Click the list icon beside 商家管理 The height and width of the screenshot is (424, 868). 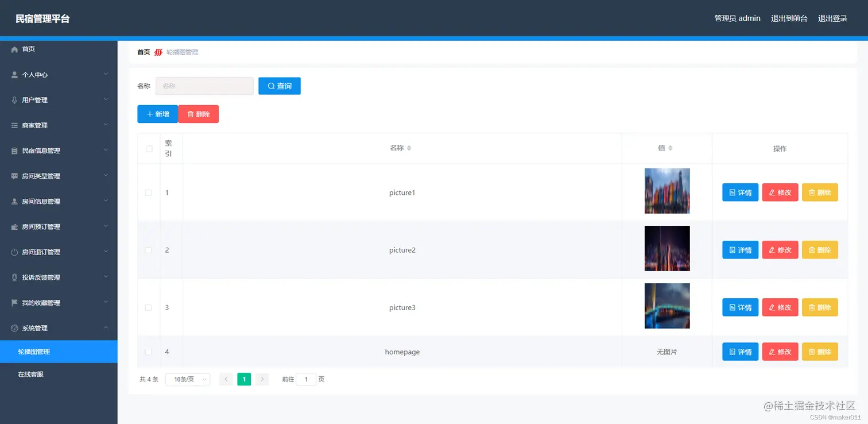click(x=14, y=125)
